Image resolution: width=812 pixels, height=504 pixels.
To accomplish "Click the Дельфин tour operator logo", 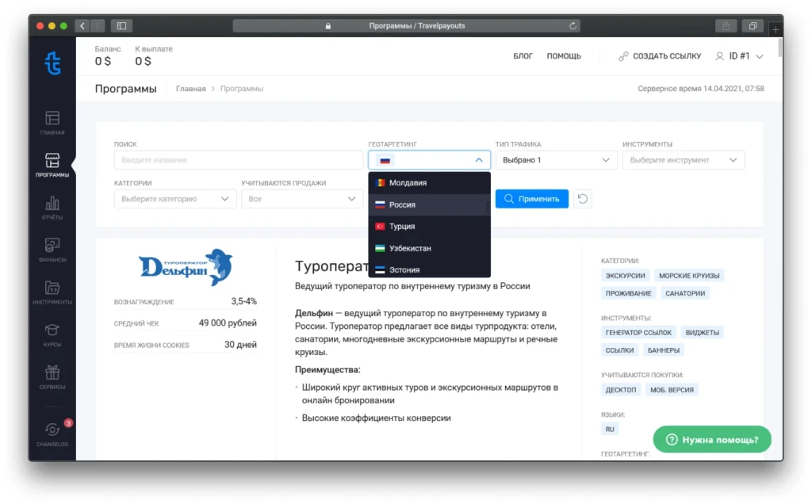I will pos(186,267).
